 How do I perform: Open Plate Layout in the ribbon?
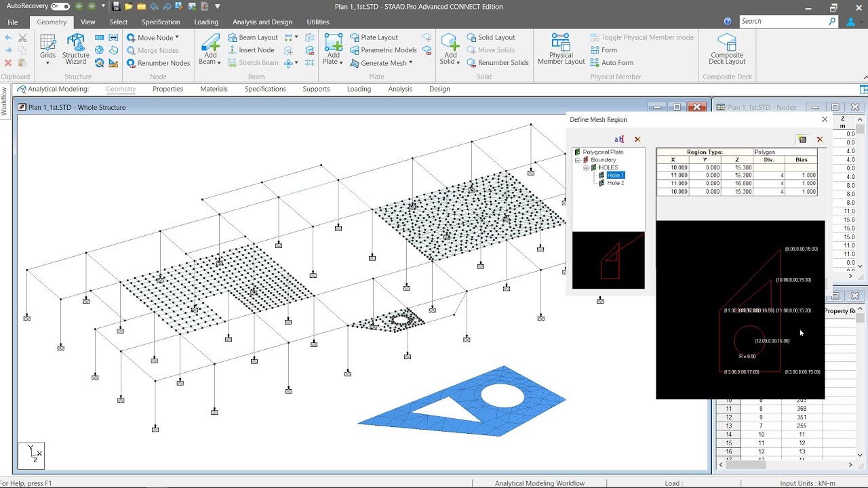click(374, 37)
